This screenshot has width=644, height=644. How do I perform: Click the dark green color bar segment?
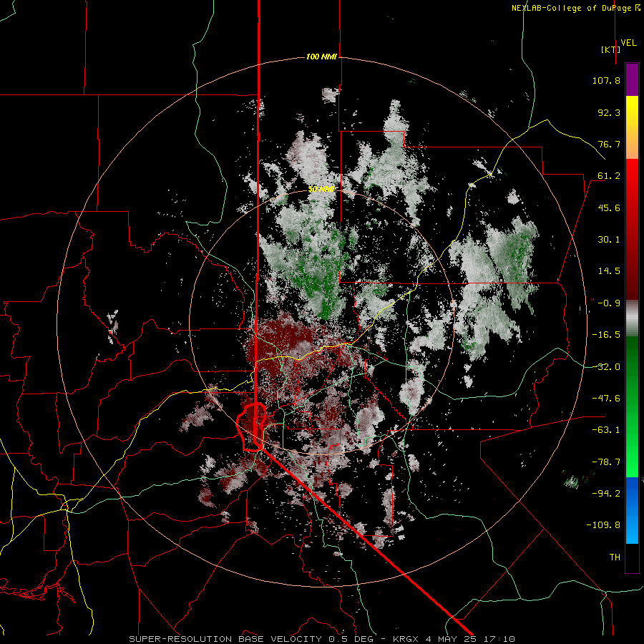pos(632,406)
